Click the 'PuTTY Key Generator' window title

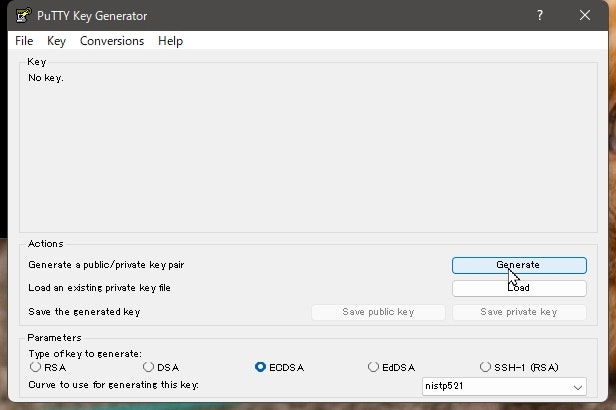pyautogui.click(x=92, y=16)
